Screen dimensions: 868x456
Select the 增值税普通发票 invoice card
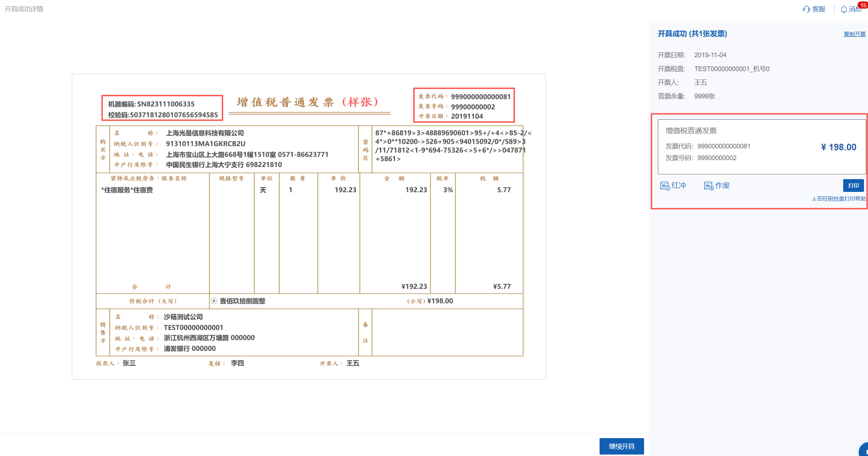(x=762, y=147)
